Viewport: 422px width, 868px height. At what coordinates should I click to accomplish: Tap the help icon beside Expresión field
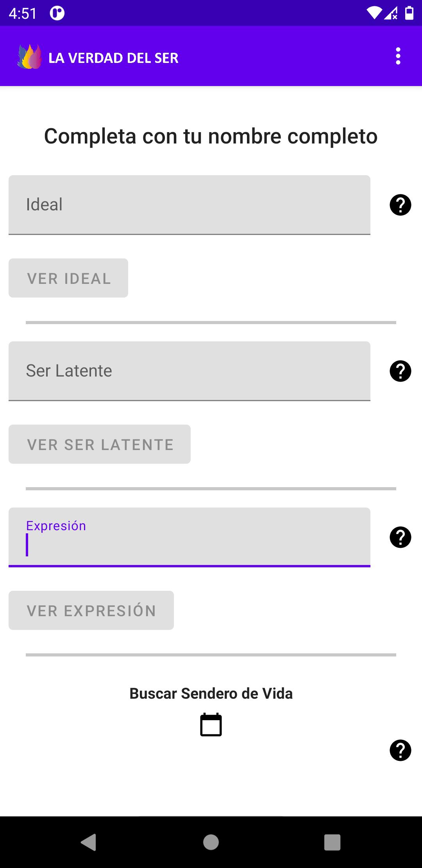[x=401, y=537]
